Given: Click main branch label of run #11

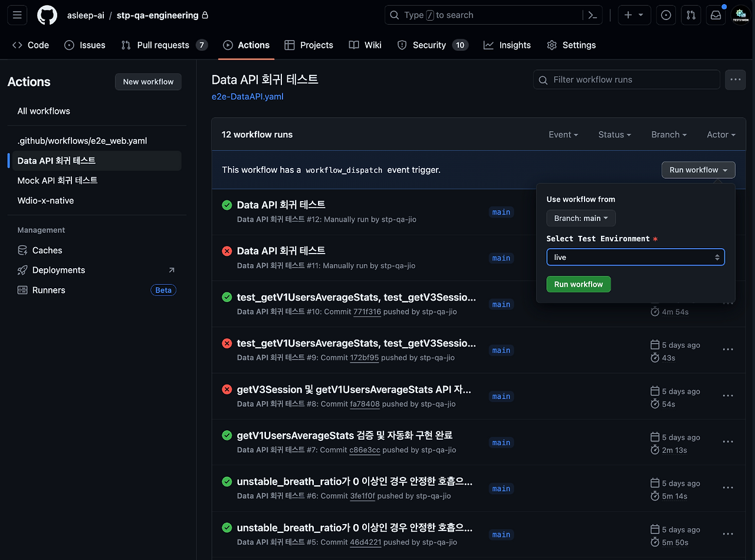Looking at the screenshot, I should point(501,258).
